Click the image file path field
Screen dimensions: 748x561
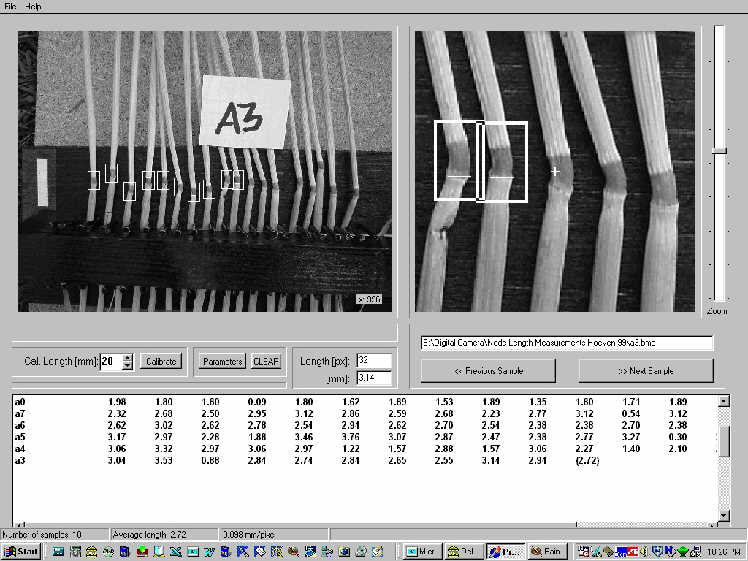566,343
